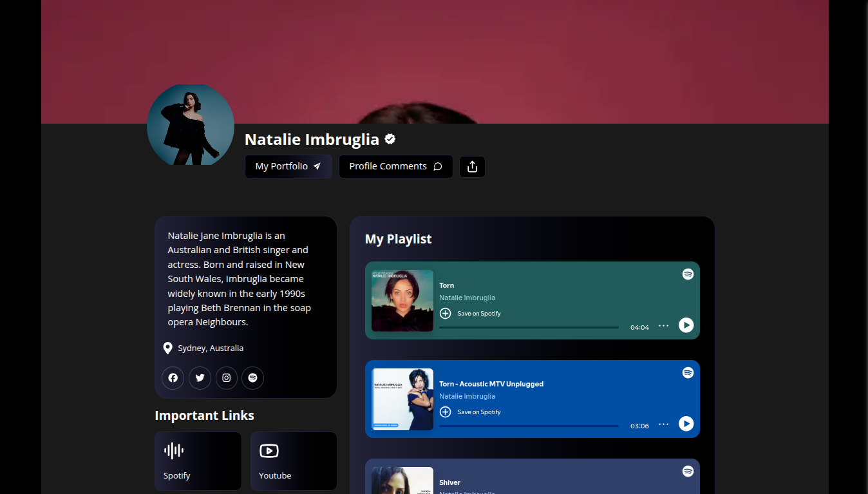Click the Spotify logo on the Torn track card
This screenshot has height=494, width=868.
[688, 274]
